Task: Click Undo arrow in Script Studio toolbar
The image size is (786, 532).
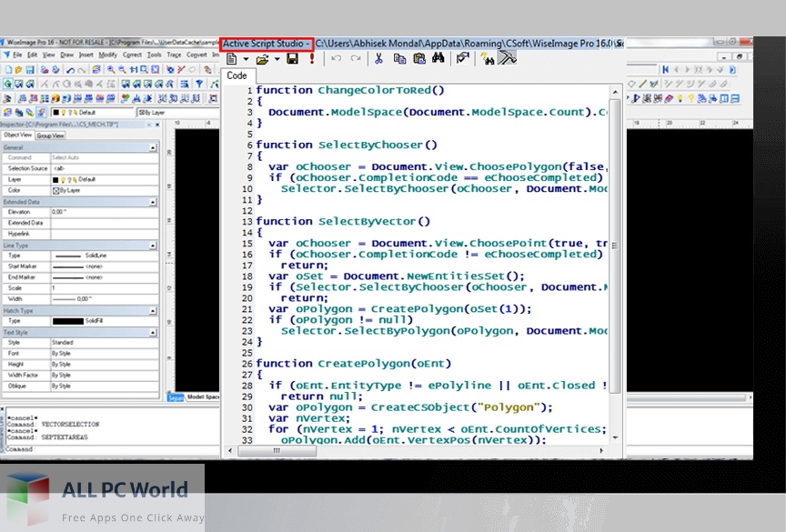Action: 336,58
